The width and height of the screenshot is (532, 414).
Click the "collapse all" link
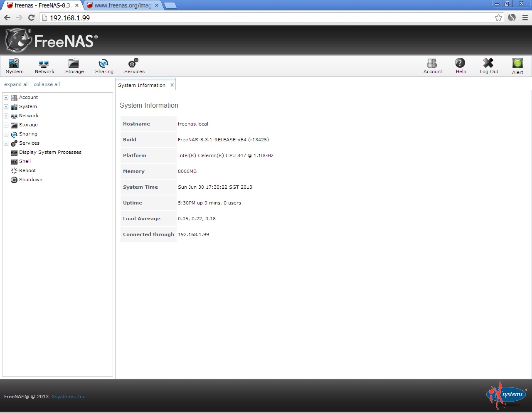pos(46,84)
